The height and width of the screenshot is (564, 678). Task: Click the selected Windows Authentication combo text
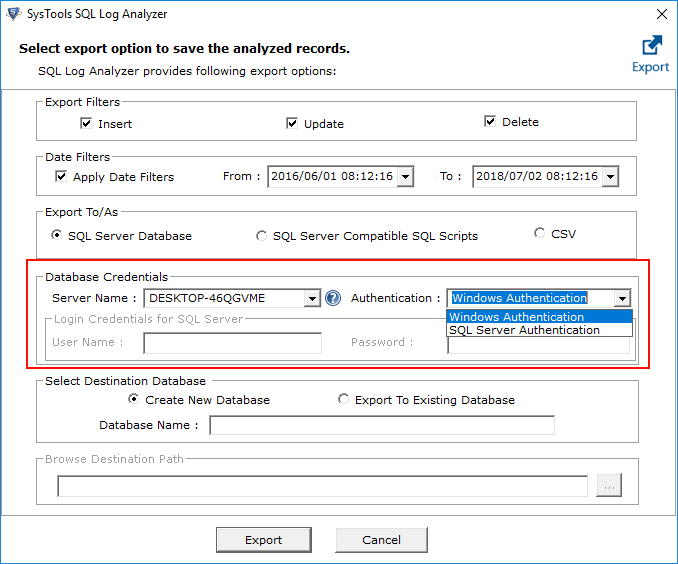519,298
